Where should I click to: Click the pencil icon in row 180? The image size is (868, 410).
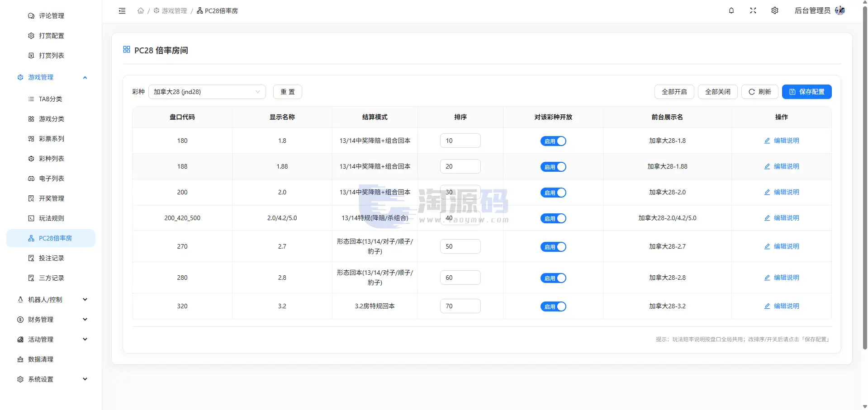767,141
